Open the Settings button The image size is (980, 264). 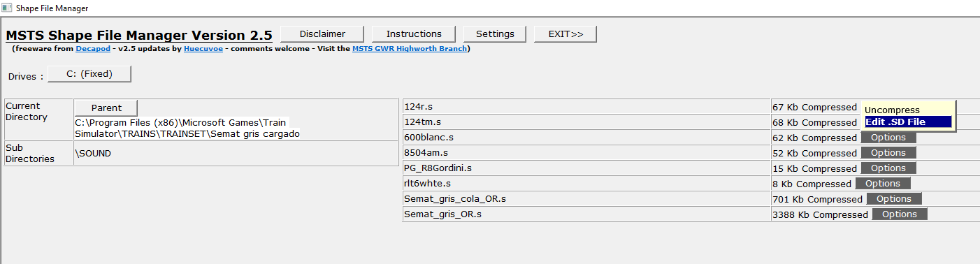[x=495, y=34]
